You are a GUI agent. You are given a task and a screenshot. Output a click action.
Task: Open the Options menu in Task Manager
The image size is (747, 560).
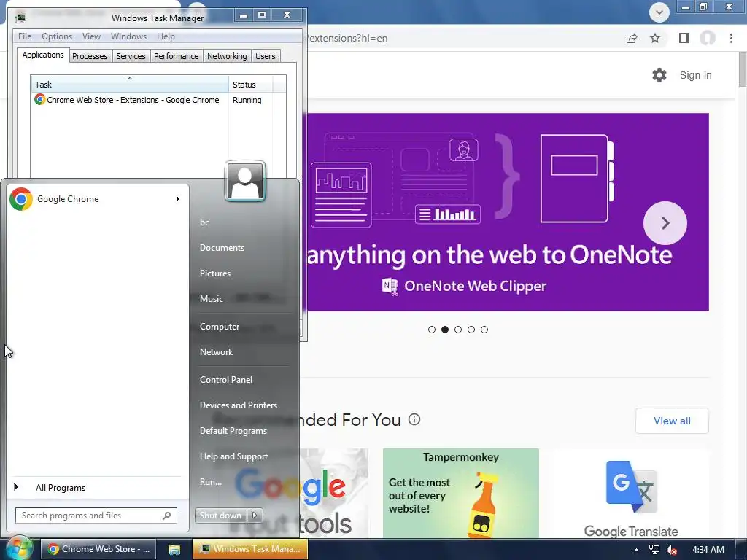click(57, 36)
